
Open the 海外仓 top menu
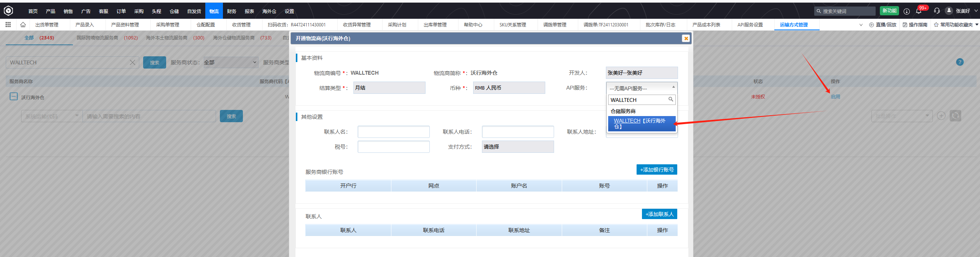click(x=269, y=11)
